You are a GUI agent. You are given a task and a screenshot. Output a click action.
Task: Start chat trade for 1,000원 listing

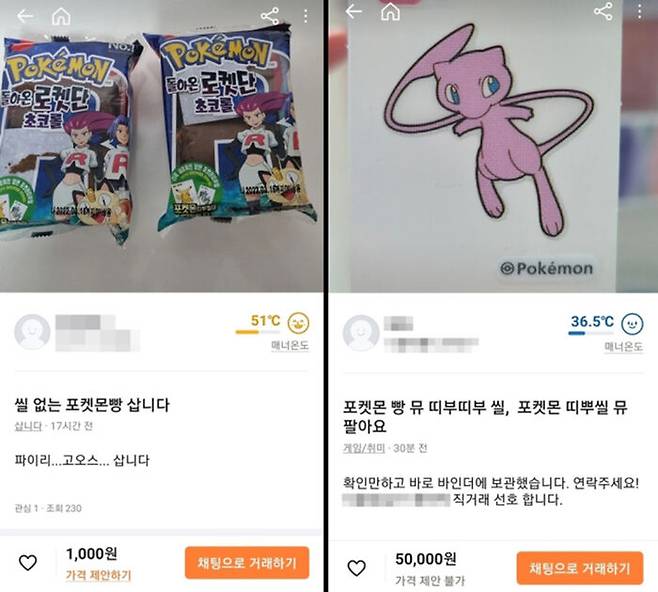point(247,563)
